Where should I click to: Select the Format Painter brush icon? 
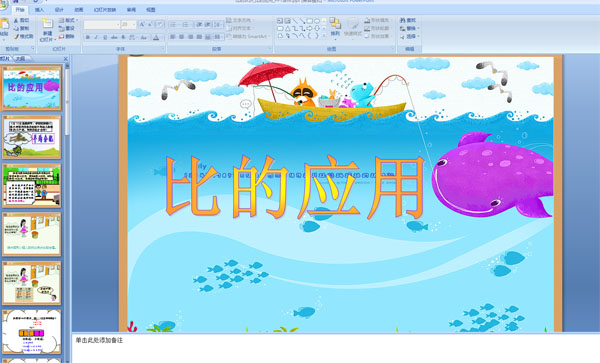[16, 36]
